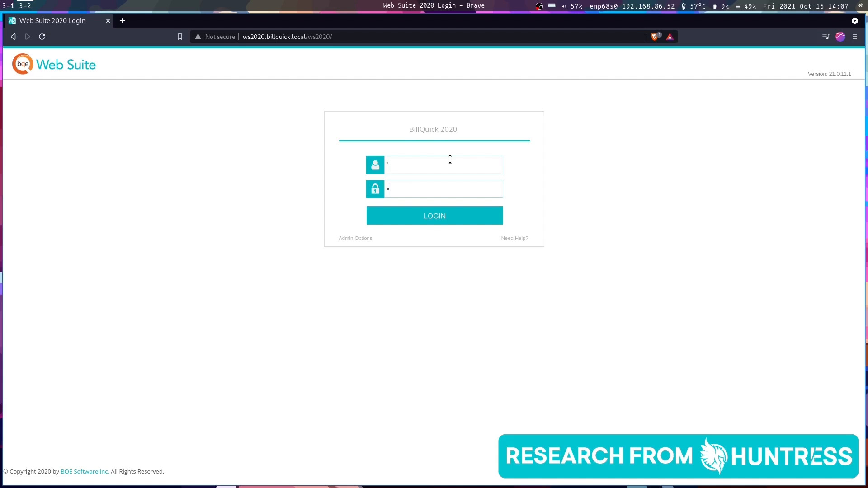Click the browser back arrow
Screen dimensions: 868x488
pyautogui.click(x=13, y=37)
